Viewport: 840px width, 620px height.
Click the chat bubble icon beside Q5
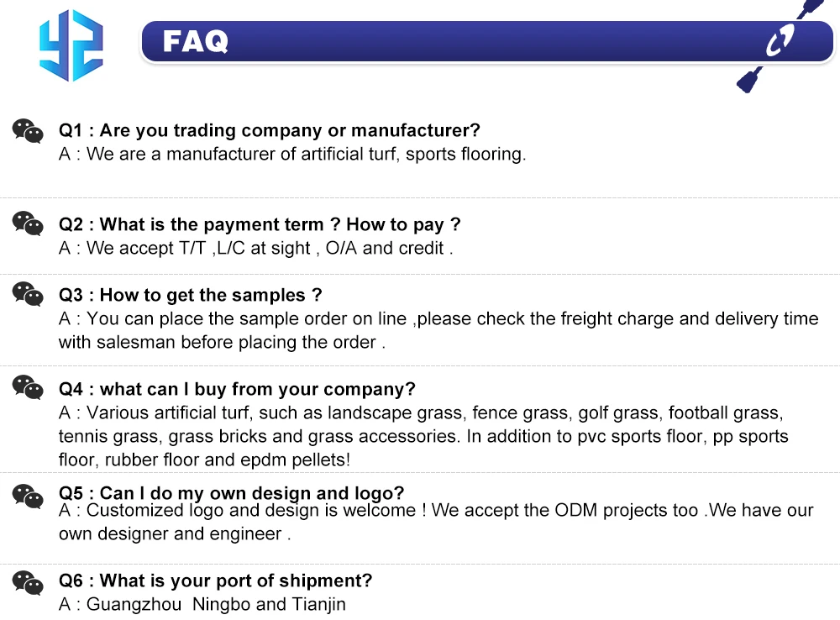point(28,497)
